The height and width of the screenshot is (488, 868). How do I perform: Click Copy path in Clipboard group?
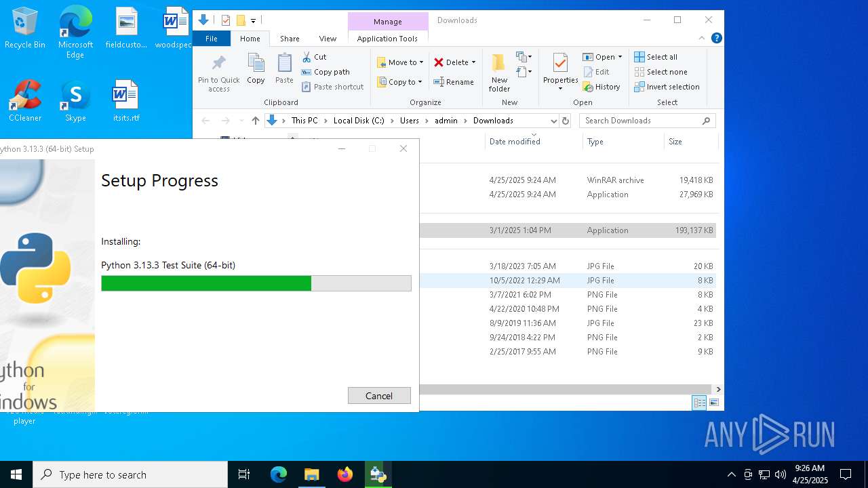[x=325, y=72]
